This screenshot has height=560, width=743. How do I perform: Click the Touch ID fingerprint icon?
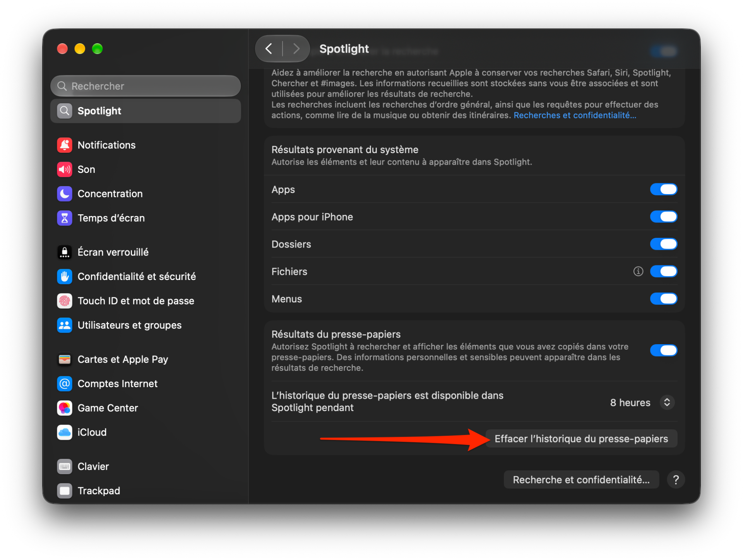tap(65, 301)
